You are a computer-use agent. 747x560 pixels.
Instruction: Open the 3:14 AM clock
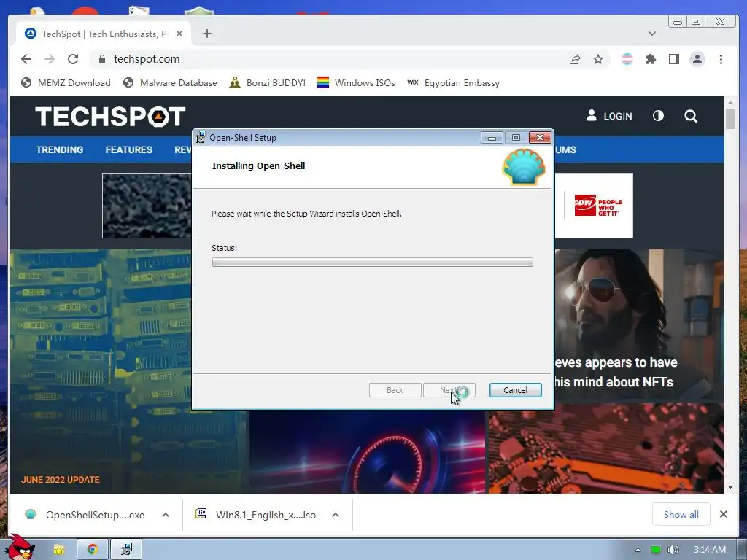(710, 550)
